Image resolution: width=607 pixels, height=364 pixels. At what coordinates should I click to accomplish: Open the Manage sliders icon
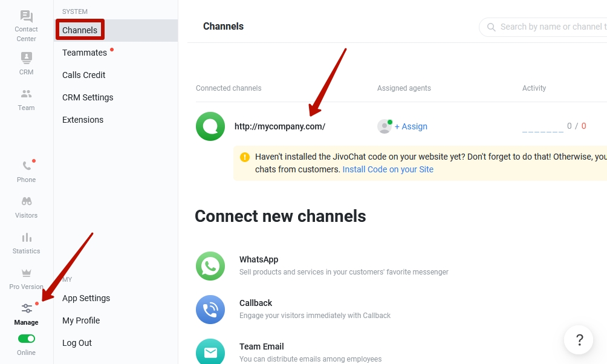pyautogui.click(x=27, y=308)
